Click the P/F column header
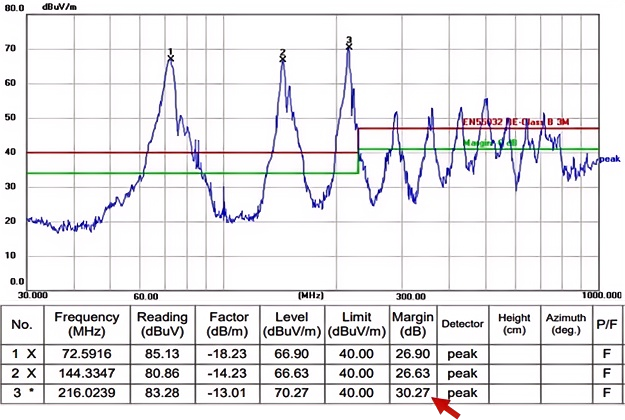The image size is (625, 420). tap(606, 324)
